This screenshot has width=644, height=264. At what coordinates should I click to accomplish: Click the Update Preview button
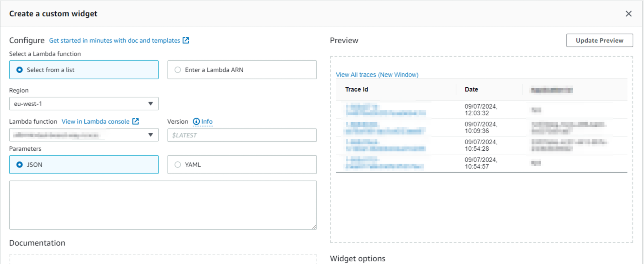tap(599, 40)
